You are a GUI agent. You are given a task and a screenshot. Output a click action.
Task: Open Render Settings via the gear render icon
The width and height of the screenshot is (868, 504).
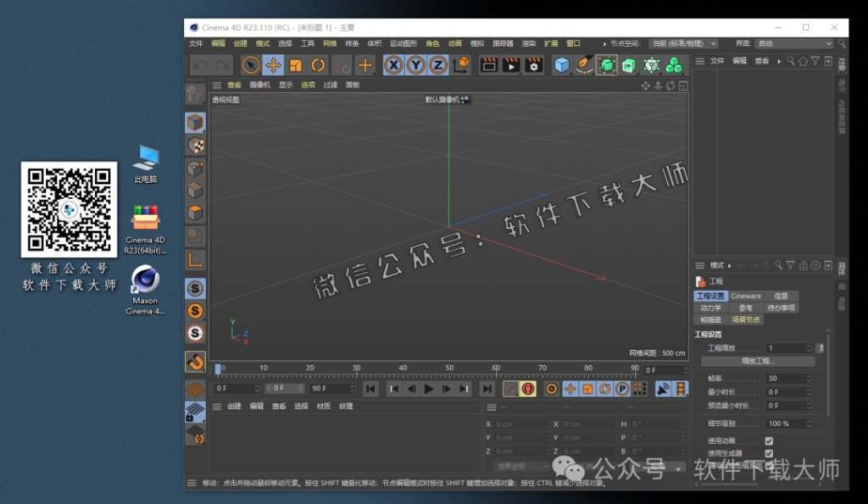[534, 64]
